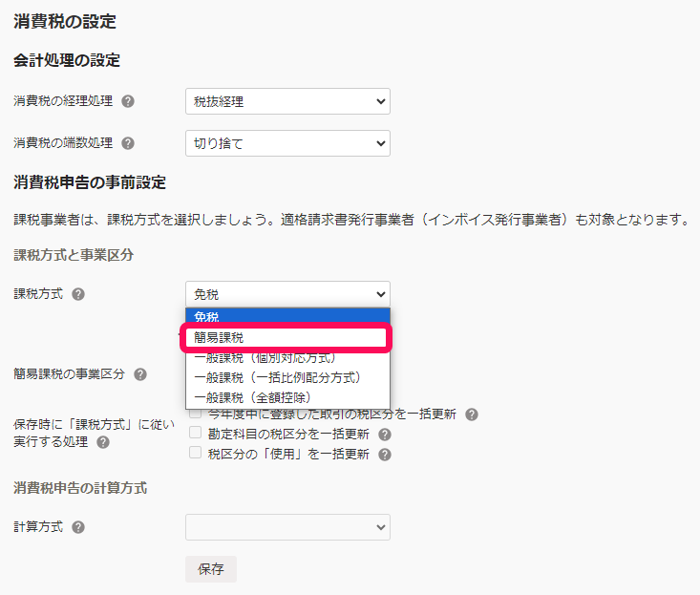The height and width of the screenshot is (595, 700).
Task: Open help icon for 消費税の端数処理
Action: (x=128, y=143)
